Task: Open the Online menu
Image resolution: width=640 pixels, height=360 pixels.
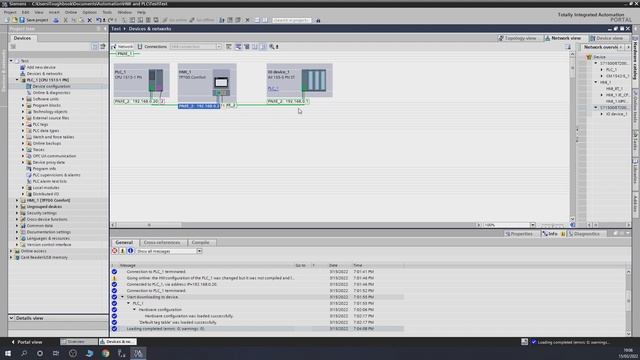Action: coord(71,12)
